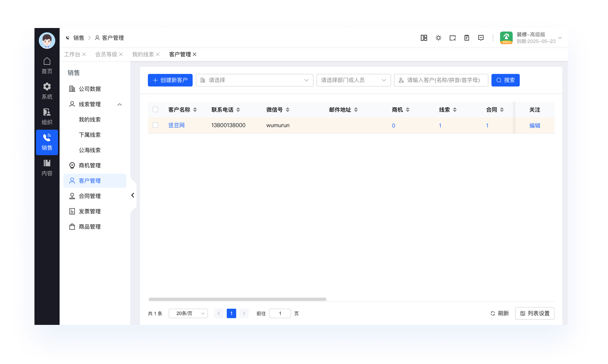
Task: Toggle the light theme sun icon
Action: 438,38
